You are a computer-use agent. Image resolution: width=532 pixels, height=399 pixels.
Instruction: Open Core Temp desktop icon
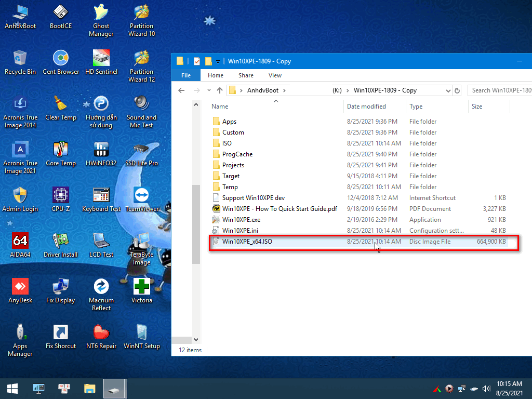tap(61, 154)
